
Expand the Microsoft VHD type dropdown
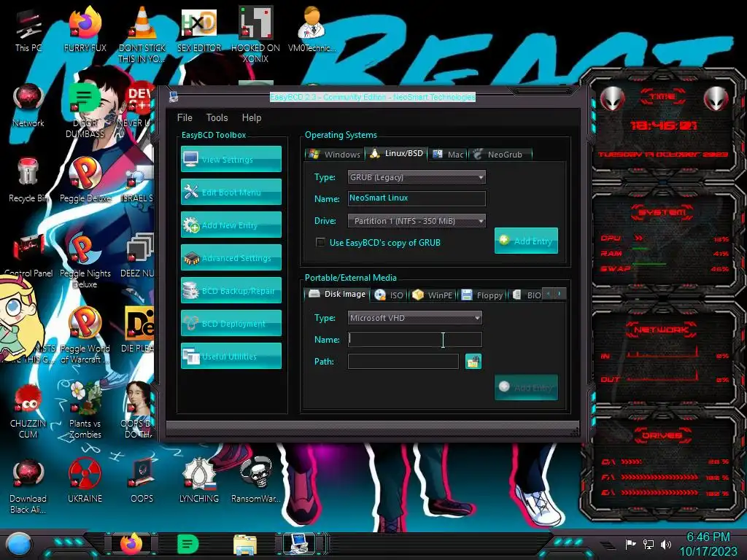[x=414, y=318]
